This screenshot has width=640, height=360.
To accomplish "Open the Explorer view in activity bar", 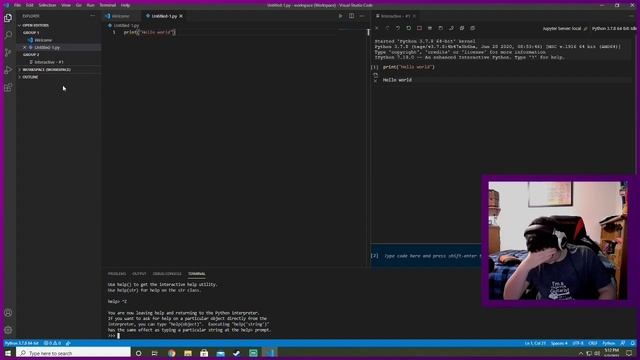I will (8, 18).
